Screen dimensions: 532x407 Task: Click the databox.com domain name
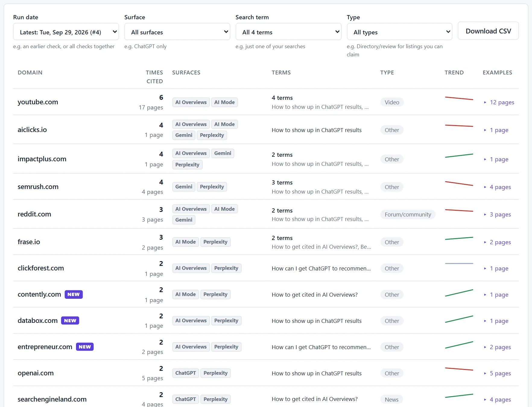pyautogui.click(x=38, y=321)
